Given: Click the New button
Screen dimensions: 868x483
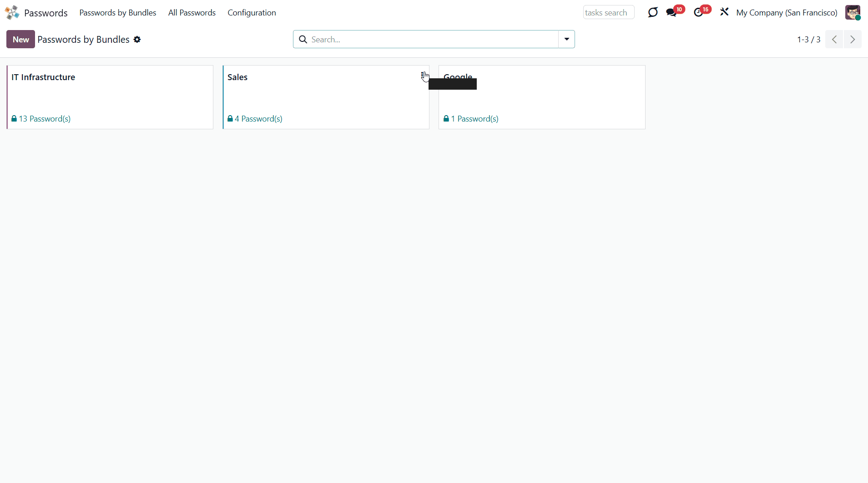Looking at the screenshot, I should click(x=20, y=40).
